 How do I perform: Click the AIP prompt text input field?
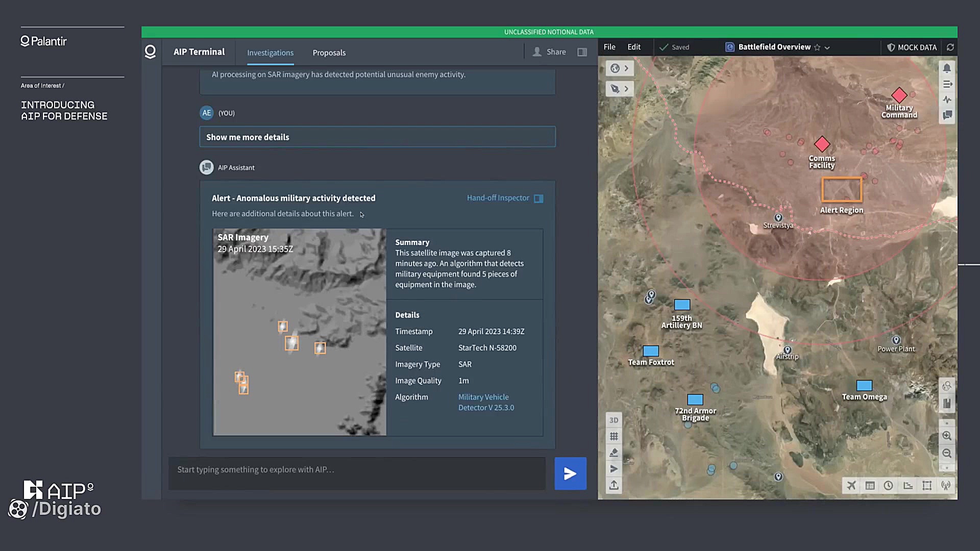tap(357, 469)
